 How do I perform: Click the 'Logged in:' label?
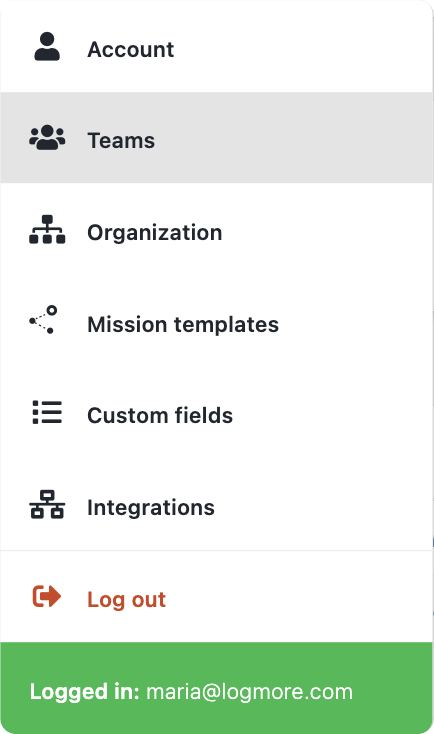click(84, 692)
